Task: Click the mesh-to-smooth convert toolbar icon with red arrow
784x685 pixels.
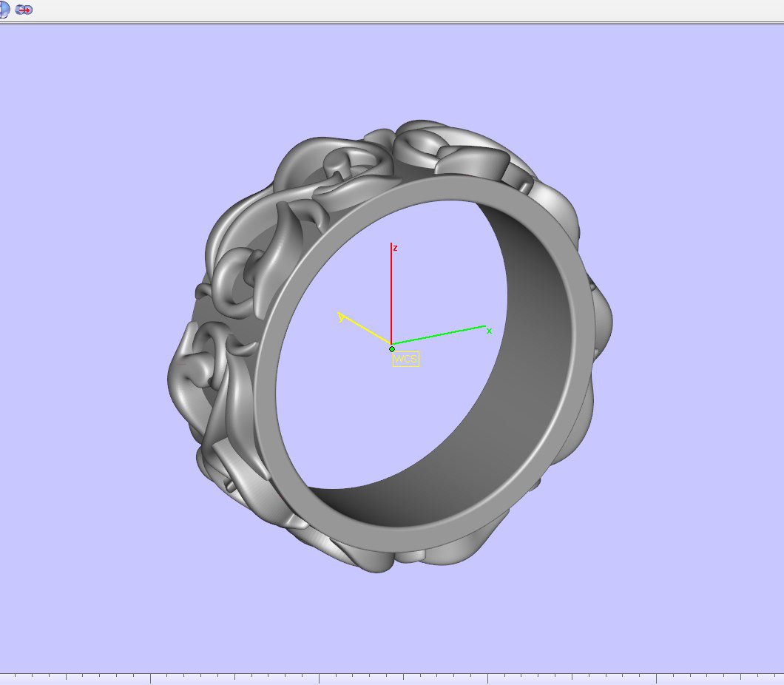Action: (x=24, y=10)
